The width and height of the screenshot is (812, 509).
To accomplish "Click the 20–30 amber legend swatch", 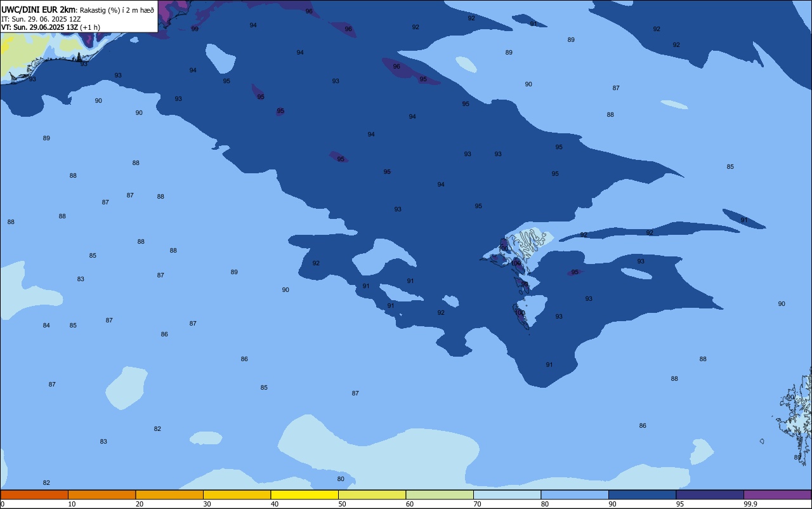I will [x=169, y=494].
